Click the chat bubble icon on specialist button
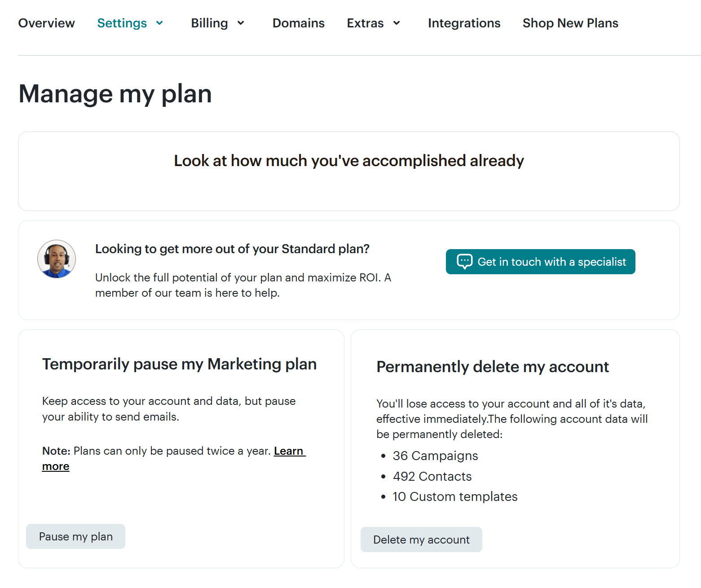 (464, 261)
